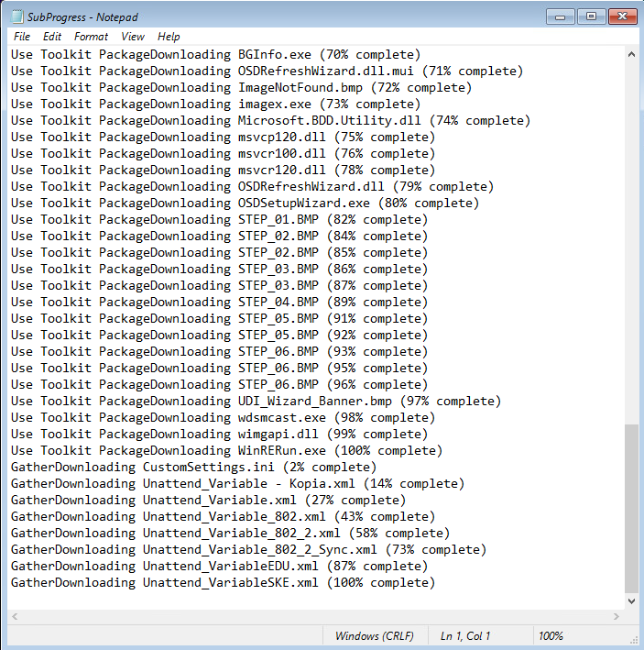Open the File menu

pos(22,37)
